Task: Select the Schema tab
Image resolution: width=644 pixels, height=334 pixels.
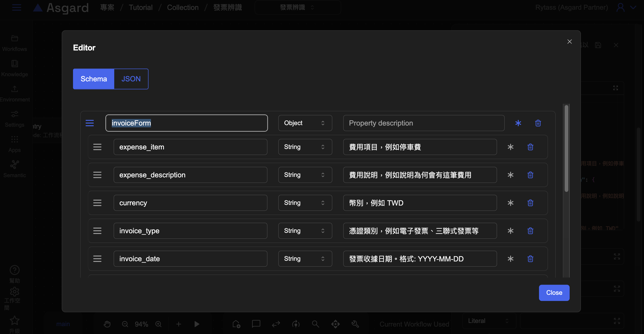Action: [94, 79]
